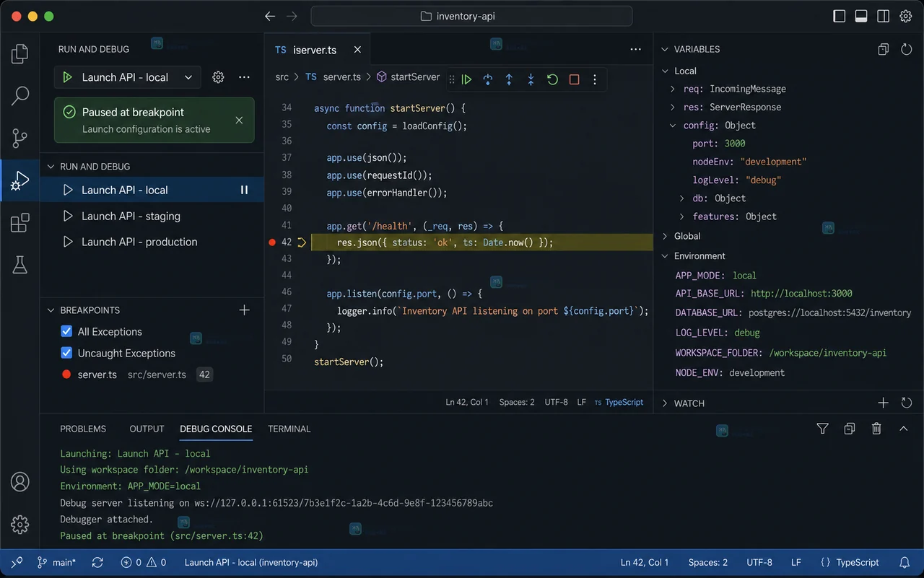This screenshot has width=924, height=578.
Task: Select the DEBUG CONSOLE tab
Action: click(216, 429)
